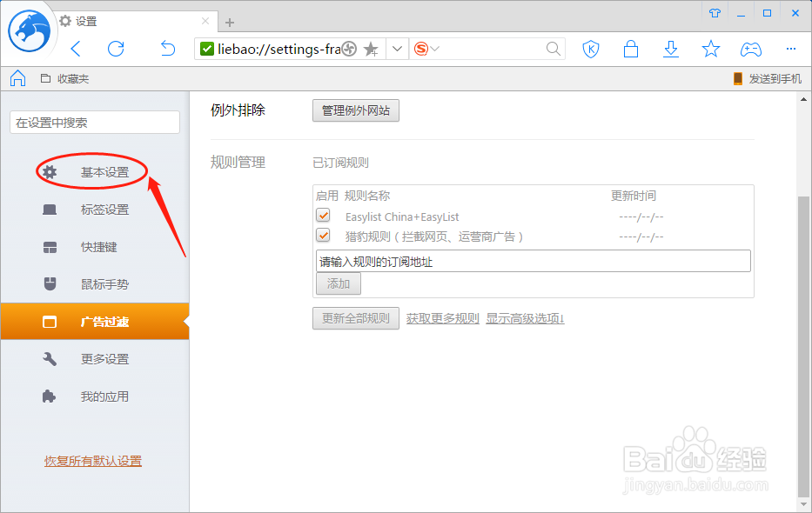Viewport: 812px width, 513px height.
Task: Click the rule subscription address field
Action: (533, 261)
